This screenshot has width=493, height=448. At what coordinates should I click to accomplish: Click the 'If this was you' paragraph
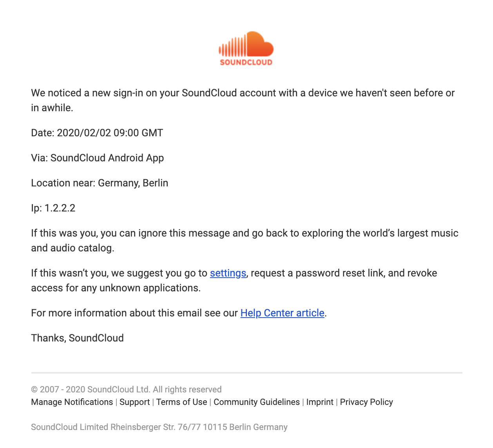245,240
